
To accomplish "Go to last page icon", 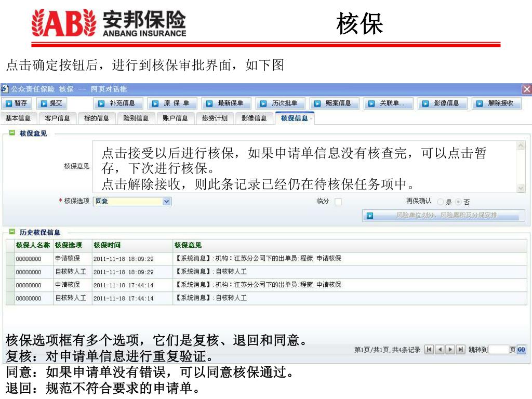I will [x=461, y=350].
